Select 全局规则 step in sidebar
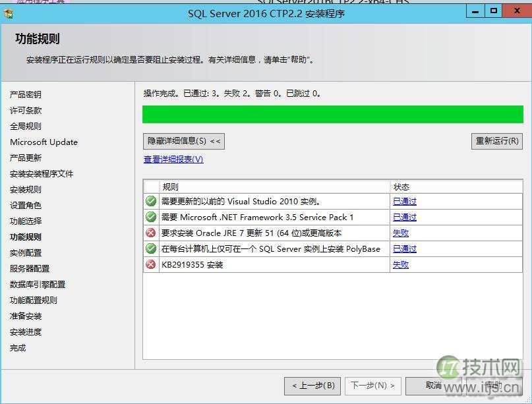Image resolution: width=532 pixels, height=404 pixels. pyautogui.click(x=26, y=126)
